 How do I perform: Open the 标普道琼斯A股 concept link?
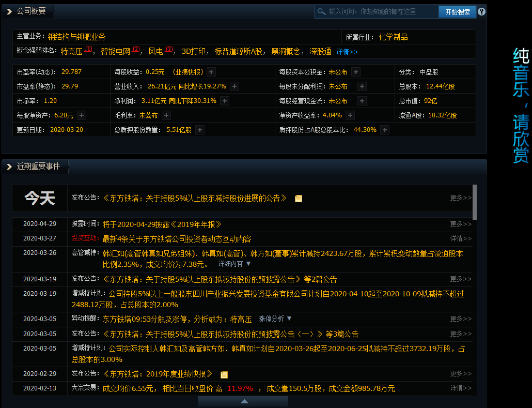coord(238,51)
